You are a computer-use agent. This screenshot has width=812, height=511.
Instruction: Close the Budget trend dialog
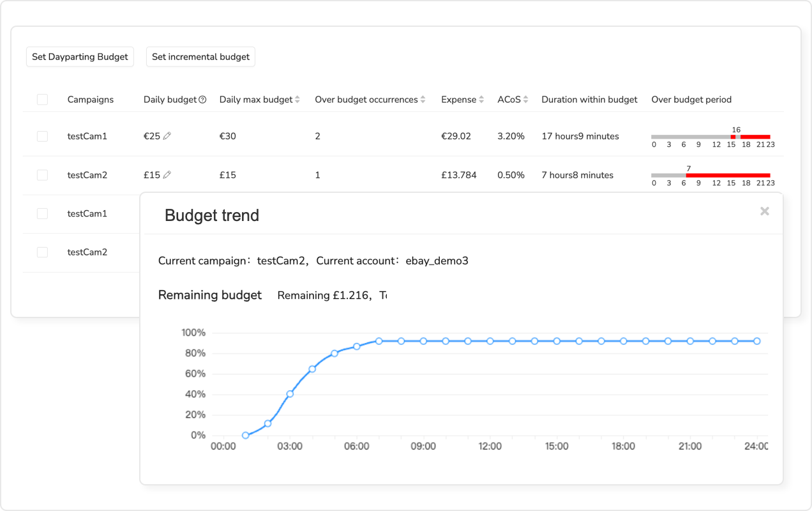pyautogui.click(x=765, y=211)
